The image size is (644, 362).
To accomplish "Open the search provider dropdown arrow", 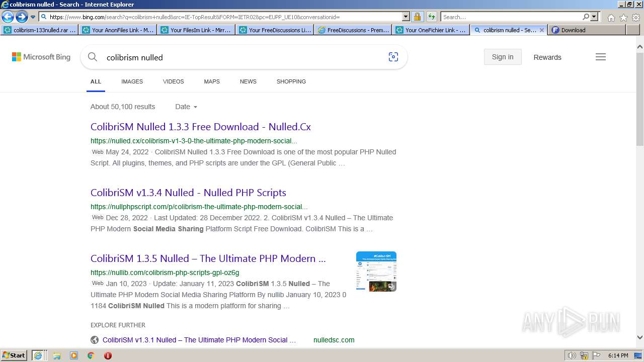I will (594, 17).
